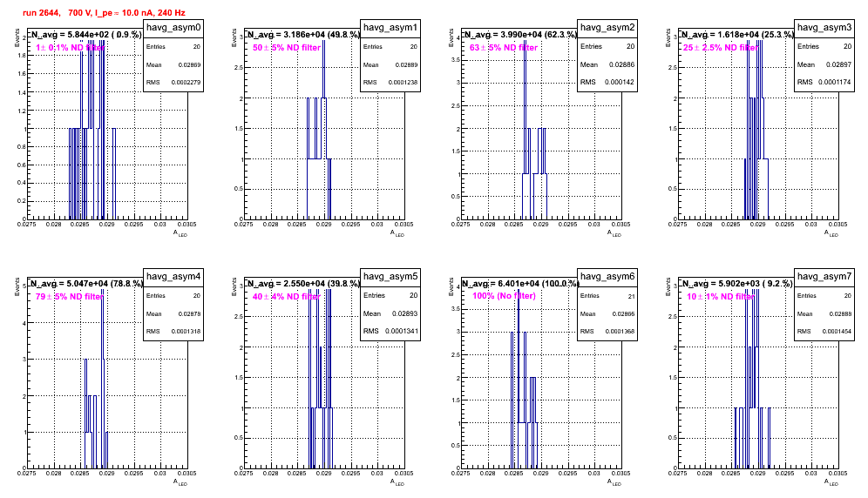868x498 pixels.
Task: Select the havg_asym0 stats box title
Action: [173, 28]
